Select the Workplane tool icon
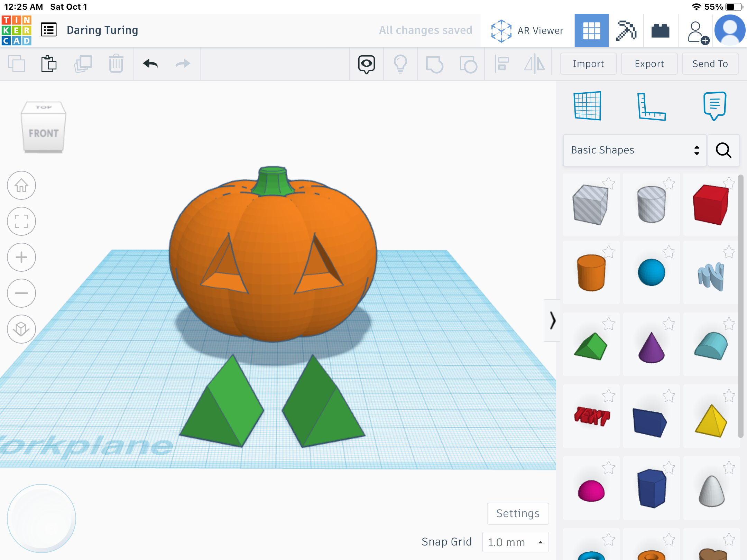The width and height of the screenshot is (747, 560). [x=587, y=106]
